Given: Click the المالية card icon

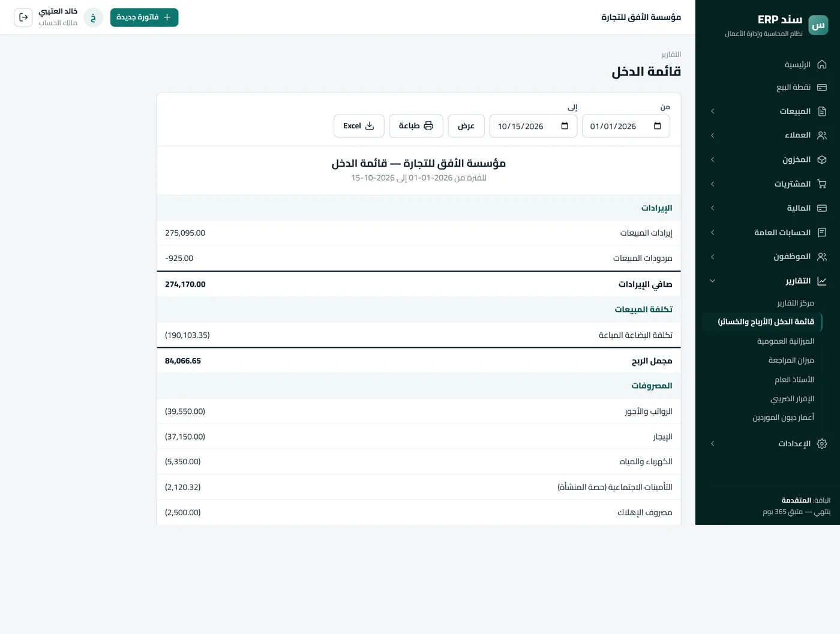Looking at the screenshot, I should [822, 208].
